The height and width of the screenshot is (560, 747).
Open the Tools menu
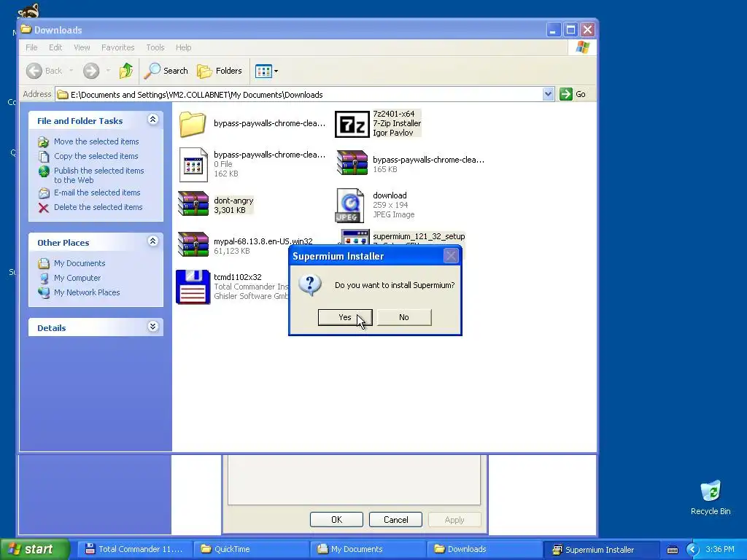pos(155,47)
